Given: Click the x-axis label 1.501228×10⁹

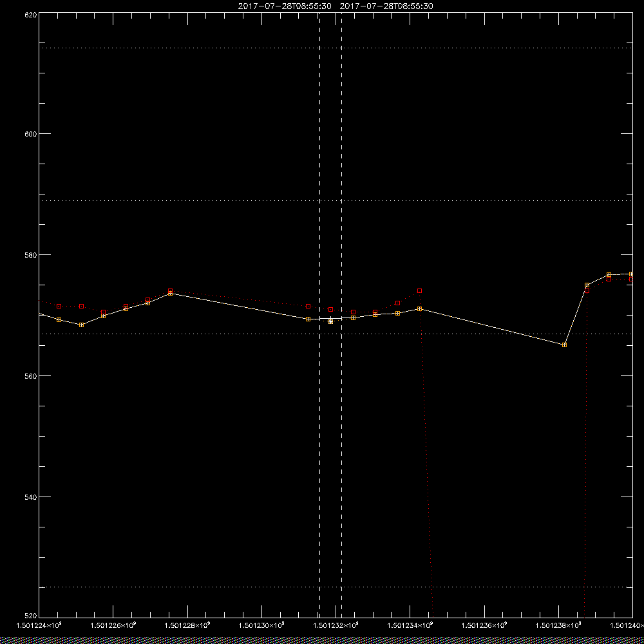Looking at the screenshot, I should coord(187,625).
